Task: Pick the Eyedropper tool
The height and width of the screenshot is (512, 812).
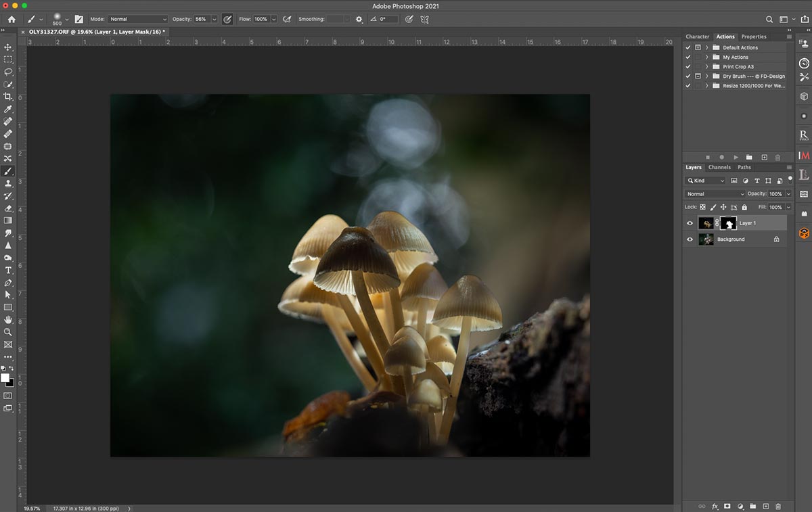Action: [x=8, y=109]
